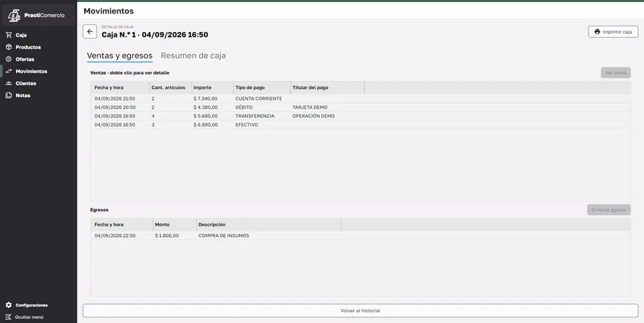Click the Clientes people icon
This screenshot has width=644, height=323.
[9, 83]
